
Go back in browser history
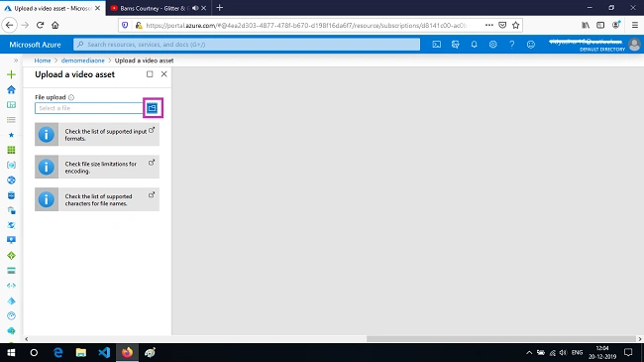[x=10, y=25]
